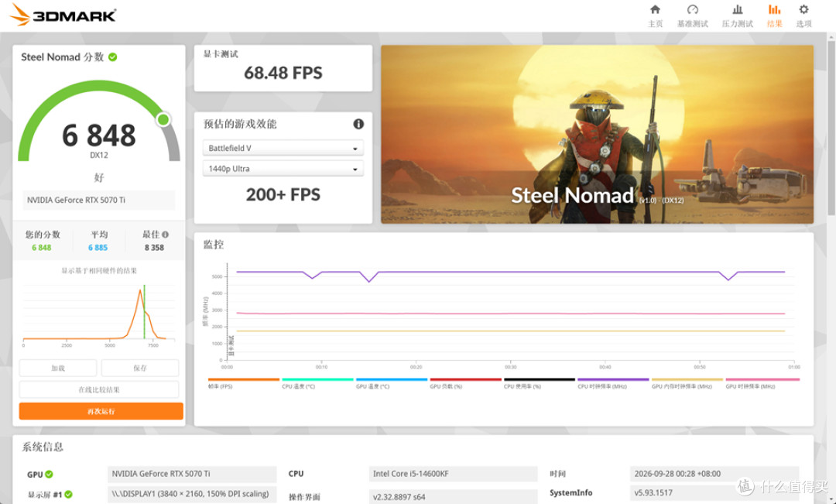Screen dimensions: 836x504
Task: Click the 加载 load button
Action: point(58,368)
